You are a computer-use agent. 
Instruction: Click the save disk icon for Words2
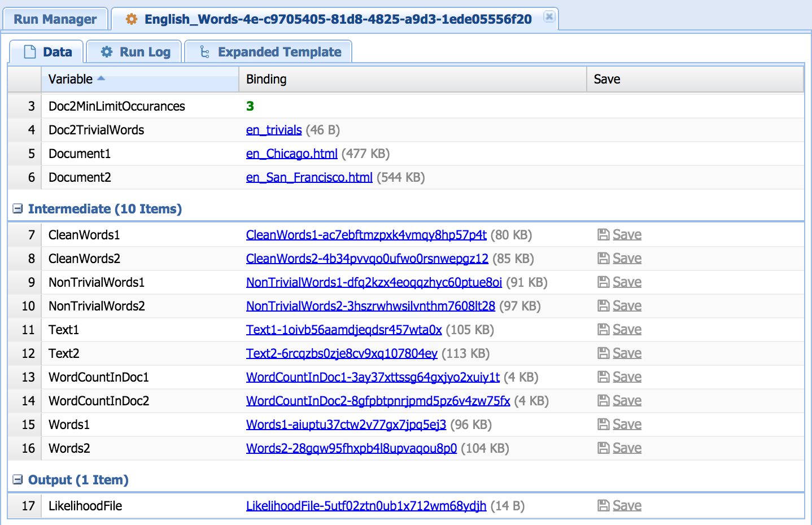point(603,448)
